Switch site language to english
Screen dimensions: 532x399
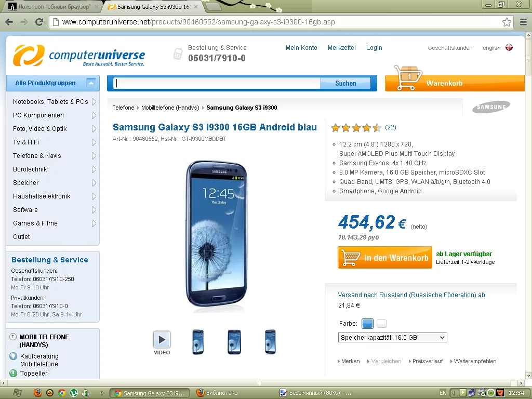[491, 48]
